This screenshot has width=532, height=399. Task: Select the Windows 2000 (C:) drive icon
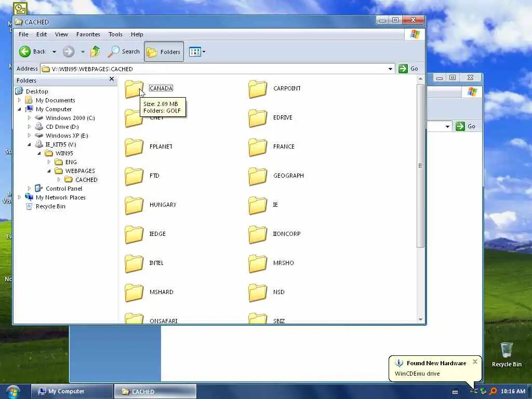(x=39, y=118)
